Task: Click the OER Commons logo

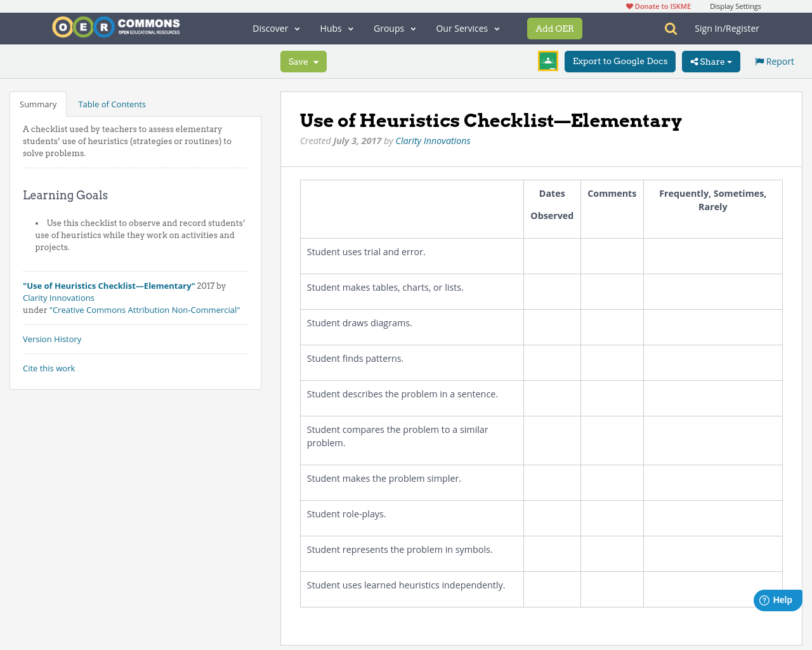Action: click(x=115, y=27)
